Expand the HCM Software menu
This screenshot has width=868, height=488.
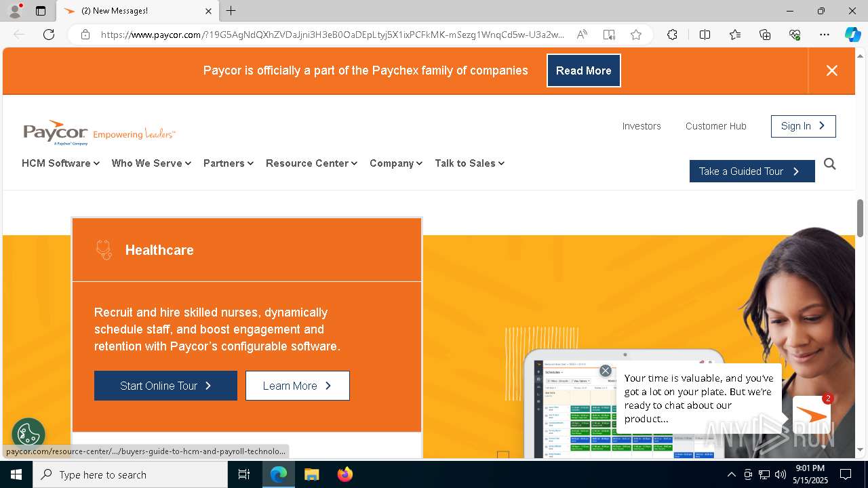[60, 163]
